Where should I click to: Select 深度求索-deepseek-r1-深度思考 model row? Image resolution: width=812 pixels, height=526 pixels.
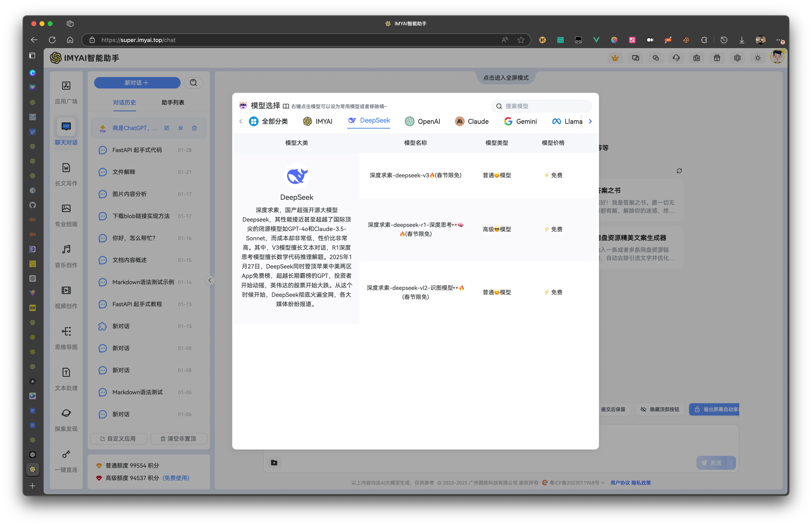point(478,229)
